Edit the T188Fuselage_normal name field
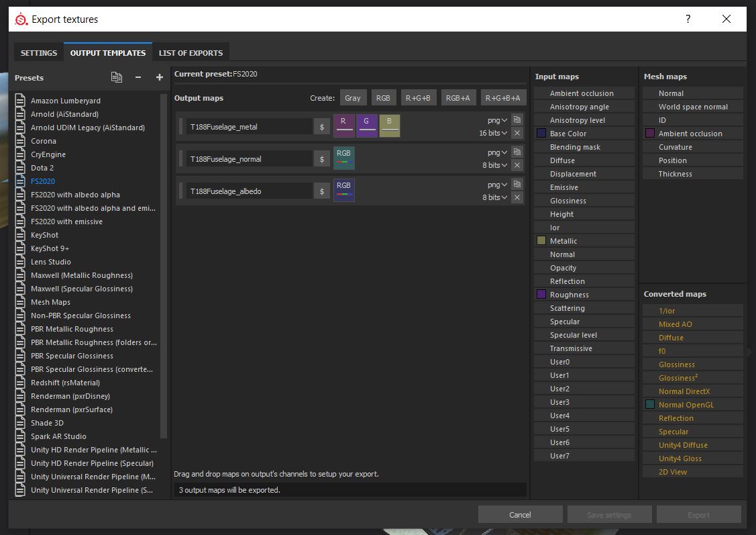This screenshot has width=756, height=535. [x=248, y=159]
